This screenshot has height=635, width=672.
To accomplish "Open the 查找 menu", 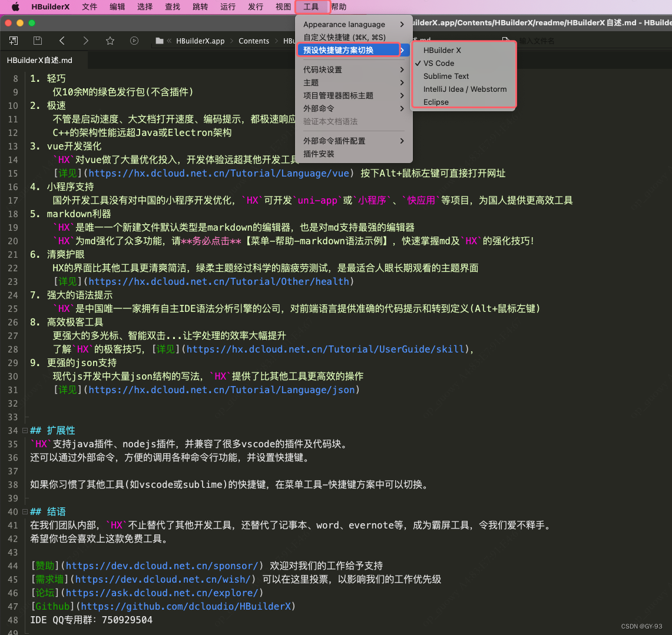I will click(173, 7).
